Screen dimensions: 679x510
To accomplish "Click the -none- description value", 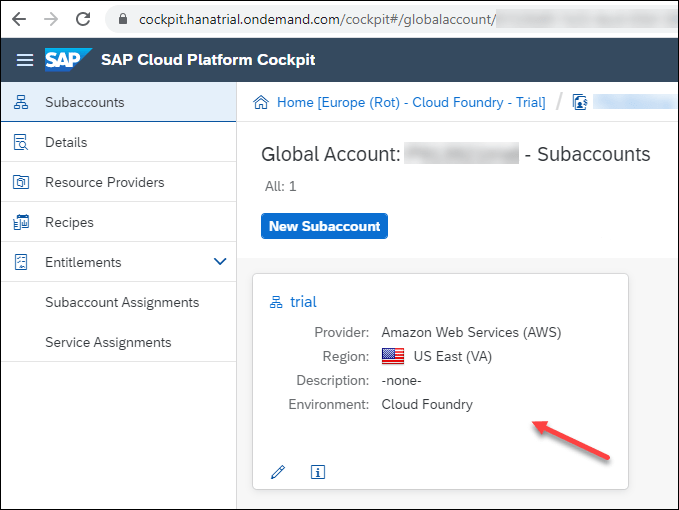I will tap(401, 381).
